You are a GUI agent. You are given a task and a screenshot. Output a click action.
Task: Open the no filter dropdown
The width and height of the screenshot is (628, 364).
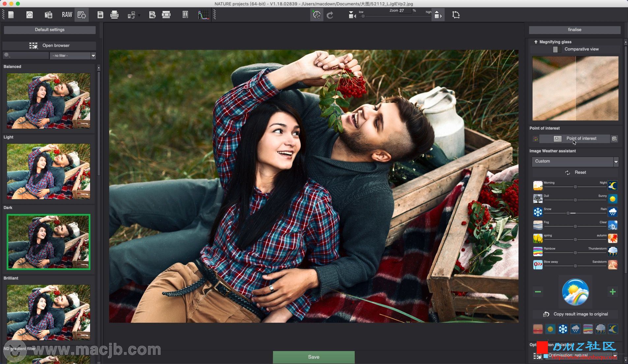click(73, 56)
